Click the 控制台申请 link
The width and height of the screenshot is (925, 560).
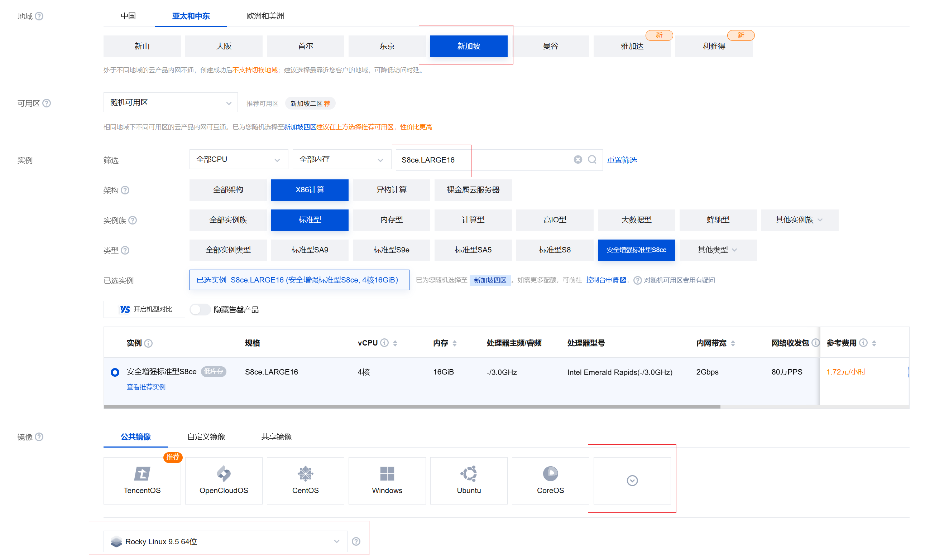coord(606,280)
